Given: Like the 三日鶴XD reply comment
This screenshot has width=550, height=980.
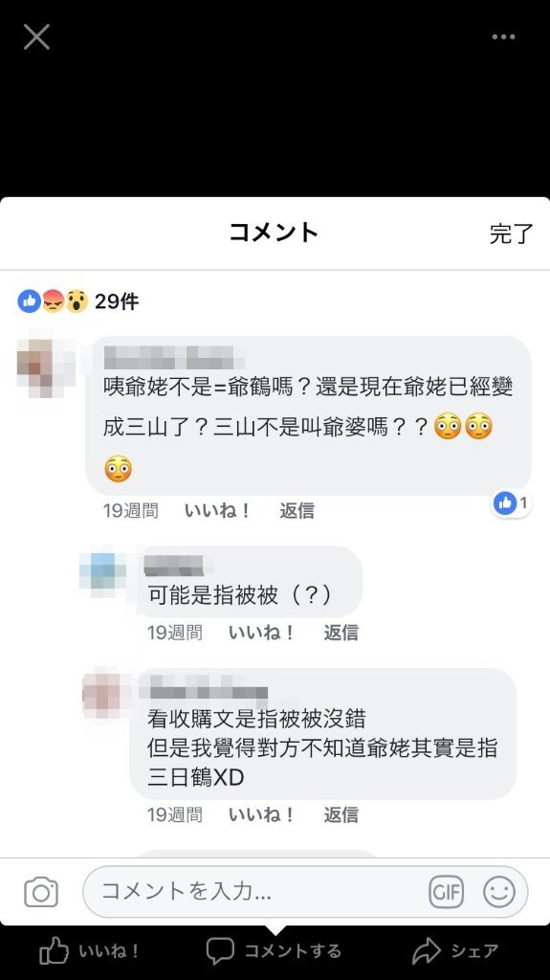Looking at the screenshot, I should 261,814.
